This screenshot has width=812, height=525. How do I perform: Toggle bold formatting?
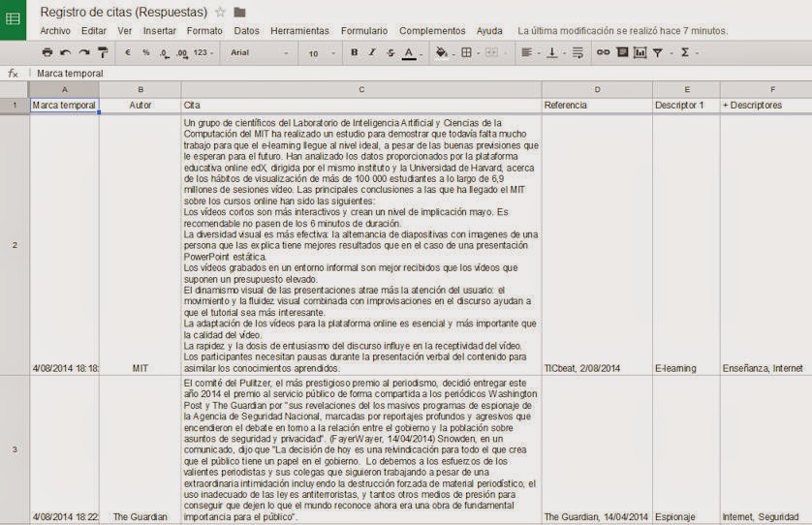[x=355, y=52]
